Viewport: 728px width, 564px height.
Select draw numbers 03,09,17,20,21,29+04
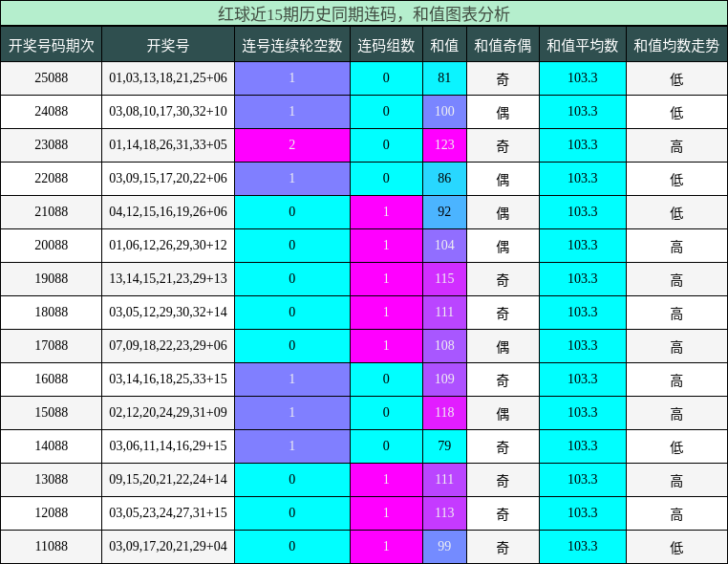168,547
